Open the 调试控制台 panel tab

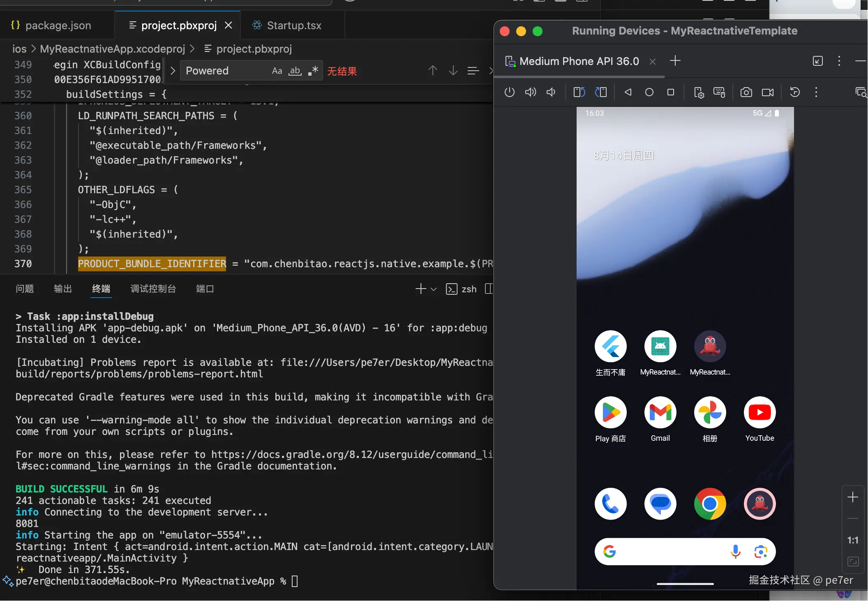[x=153, y=289]
